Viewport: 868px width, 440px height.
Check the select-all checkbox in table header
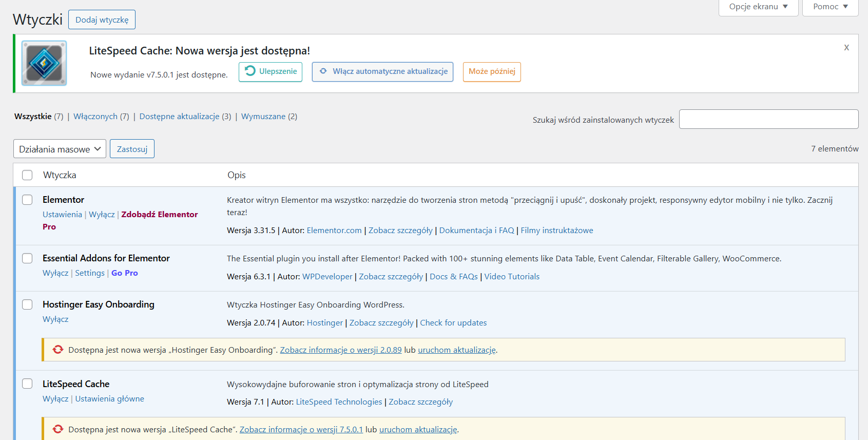[x=27, y=175]
